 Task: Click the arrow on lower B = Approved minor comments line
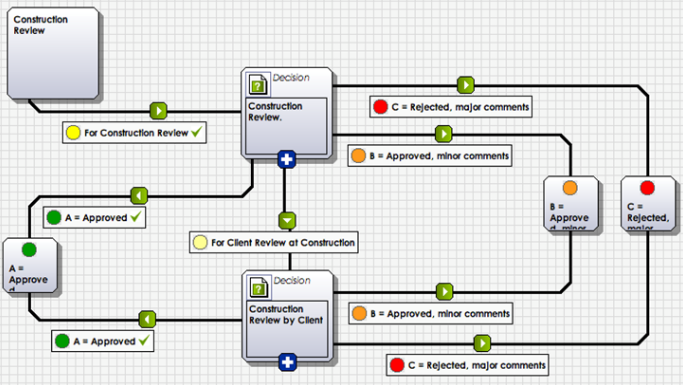click(444, 292)
